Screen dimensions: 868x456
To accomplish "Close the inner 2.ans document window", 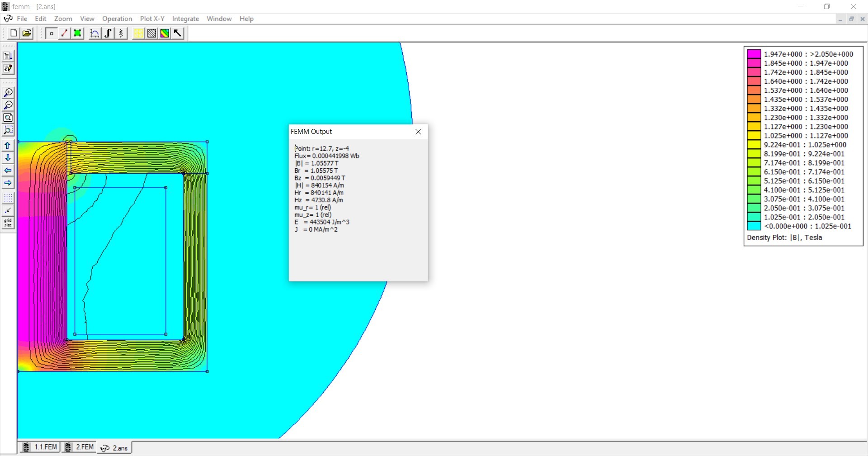I will click(862, 19).
